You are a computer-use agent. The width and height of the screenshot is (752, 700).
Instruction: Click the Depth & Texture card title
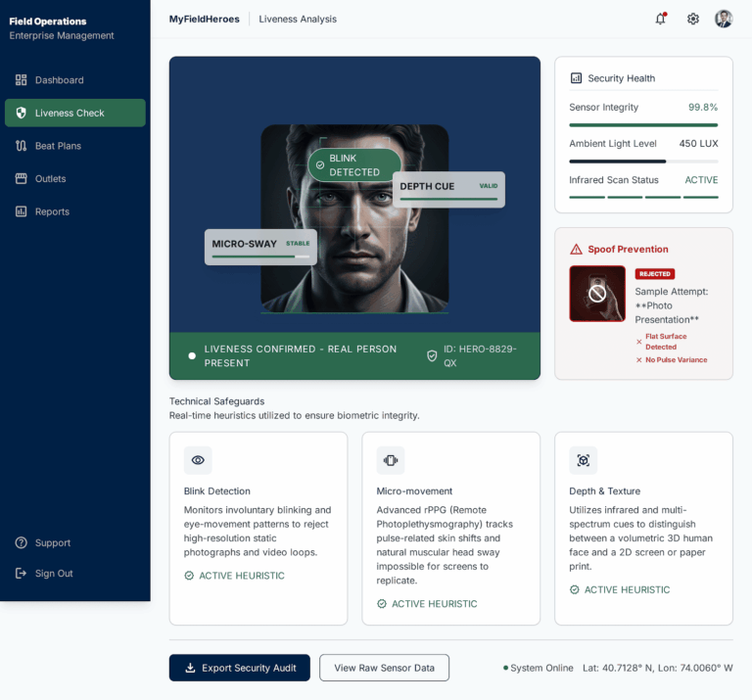click(604, 490)
